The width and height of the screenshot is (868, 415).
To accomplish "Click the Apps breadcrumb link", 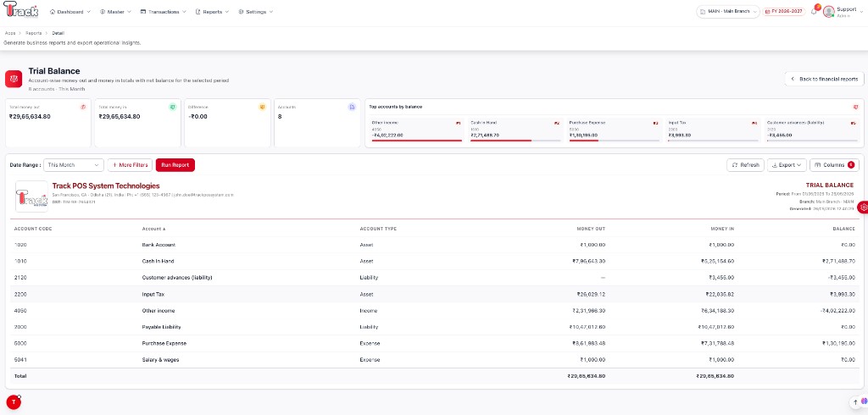I will tap(9, 33).
